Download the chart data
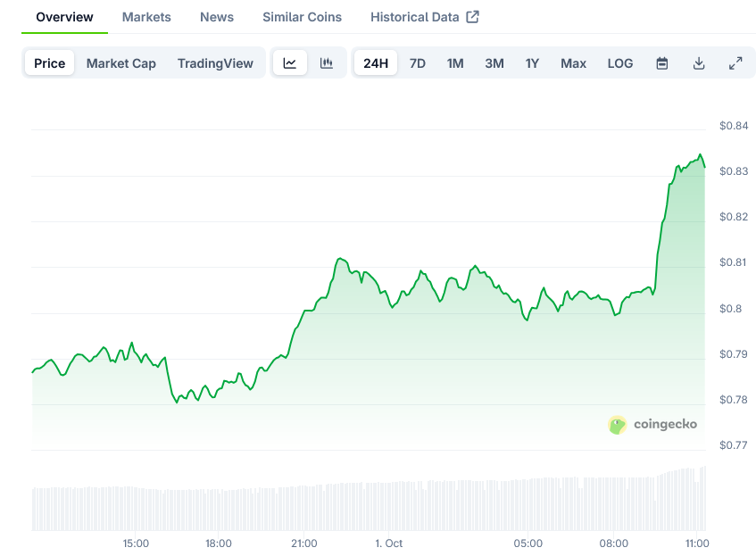Image resolution: width=756 pixels, height=556 pixels. (699, 63)
